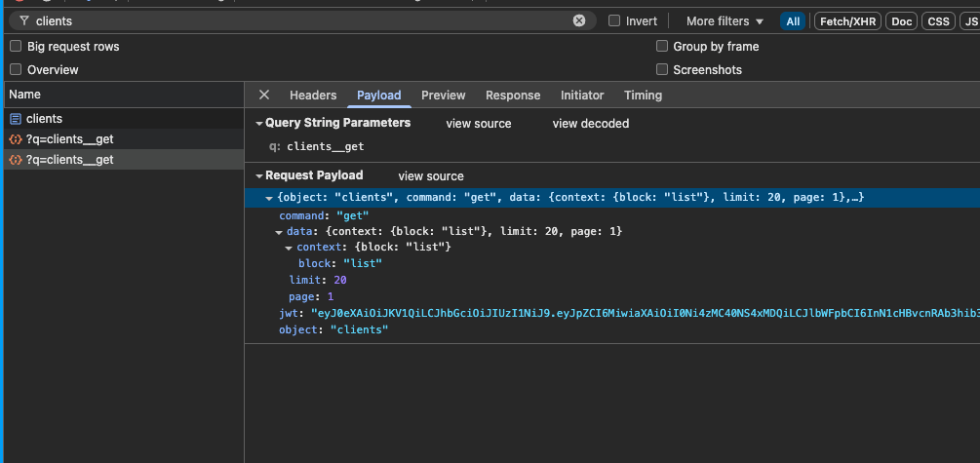Switch to the Headers tab
The image size is (980, 463).
(x=312, y=96)
